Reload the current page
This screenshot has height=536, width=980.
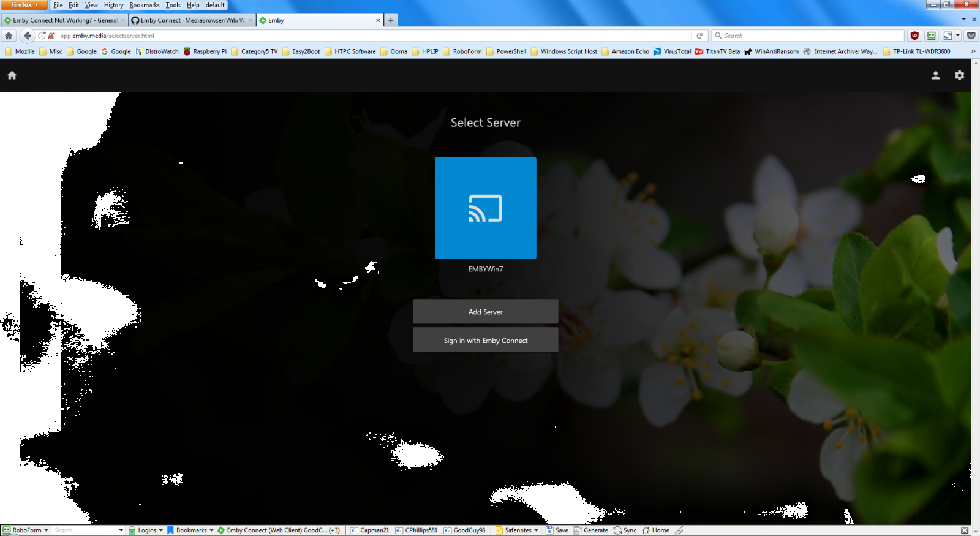point(699,36)
